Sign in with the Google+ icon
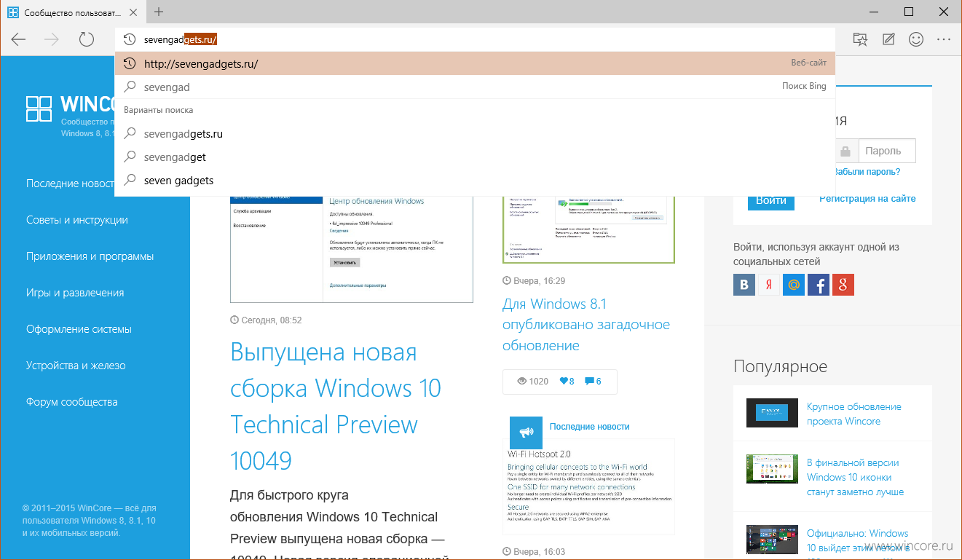 pos(843,285)
